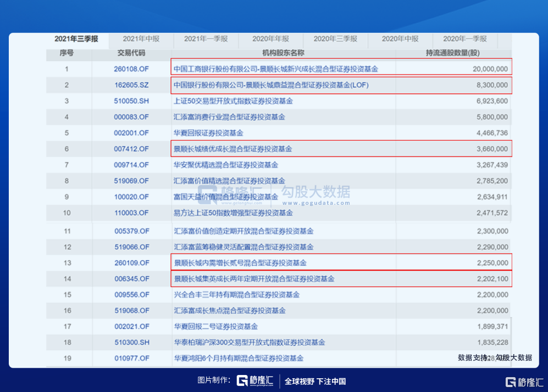The height and width of the screenshot is (392, 548).
Task: Select the holding value 2,250,000
Action: 493,263
